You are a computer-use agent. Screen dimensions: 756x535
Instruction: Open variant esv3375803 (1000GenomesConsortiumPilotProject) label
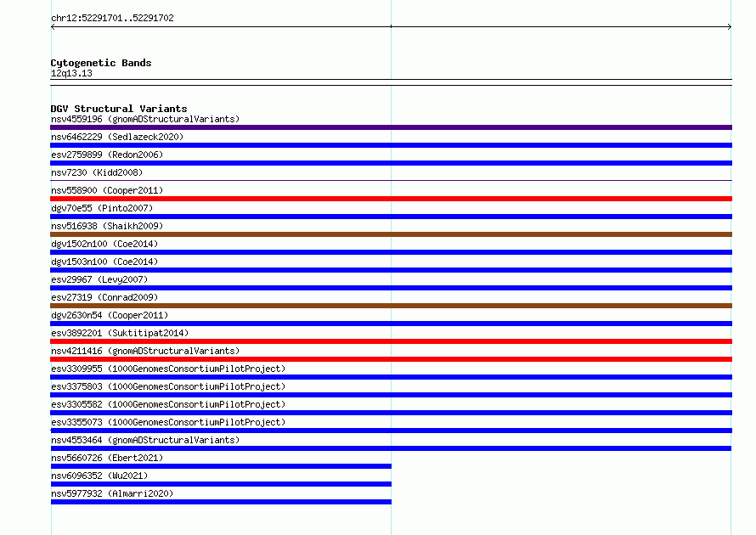click(168, 386)
